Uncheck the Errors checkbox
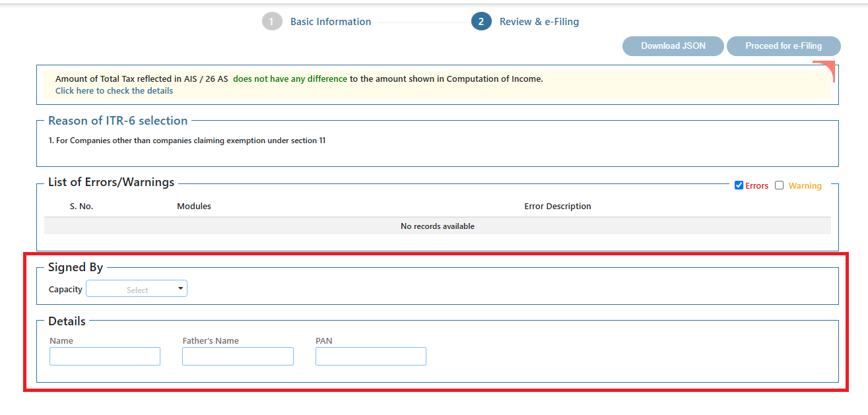This screenshot has height=415, width=868. click(739, 185)
